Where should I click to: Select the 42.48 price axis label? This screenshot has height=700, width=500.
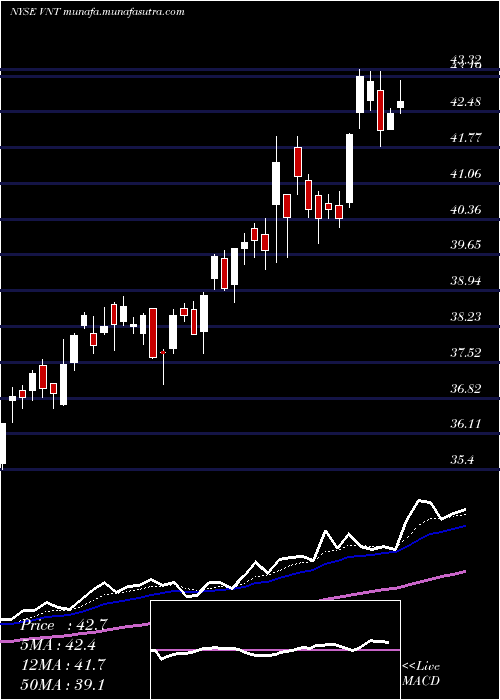pos(466,102)
